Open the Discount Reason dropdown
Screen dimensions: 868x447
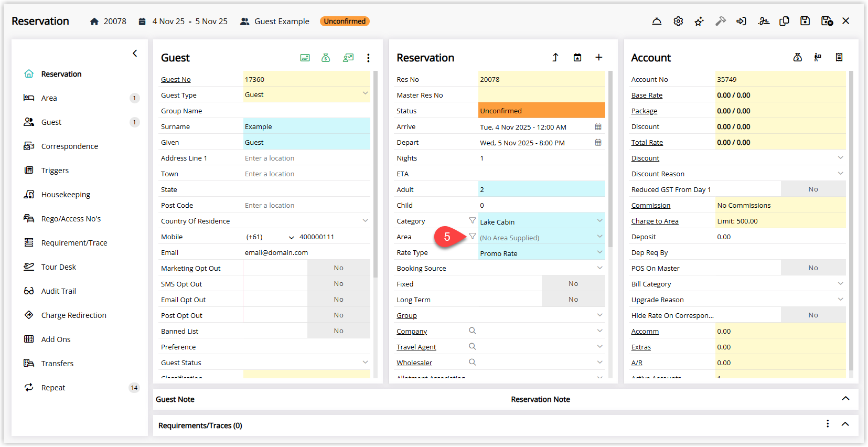(x=840, y=174)
